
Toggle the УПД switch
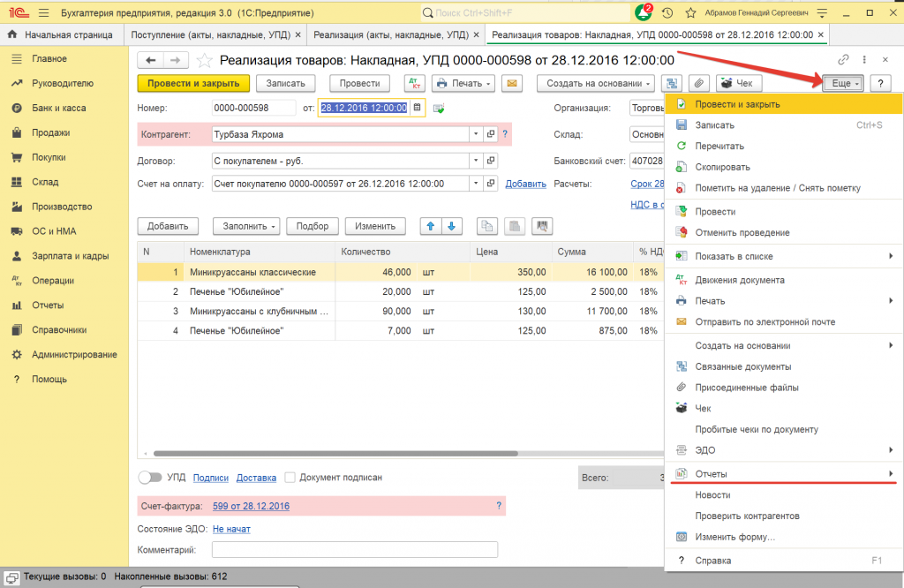(150, 478)
